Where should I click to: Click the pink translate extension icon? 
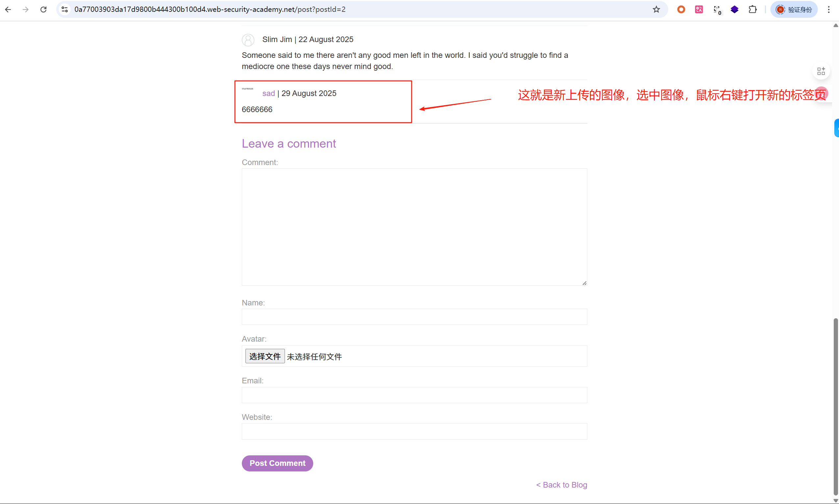click(x=699, y=10)
